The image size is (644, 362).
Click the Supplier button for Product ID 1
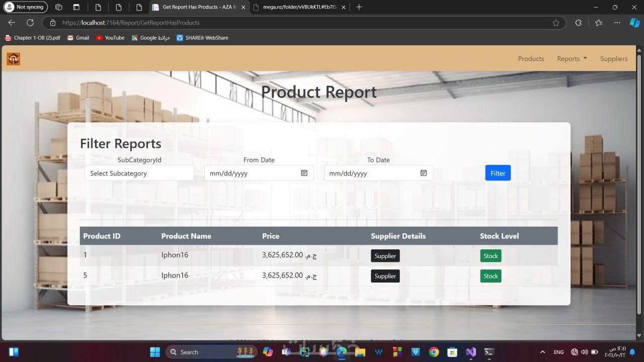point(385,256)
